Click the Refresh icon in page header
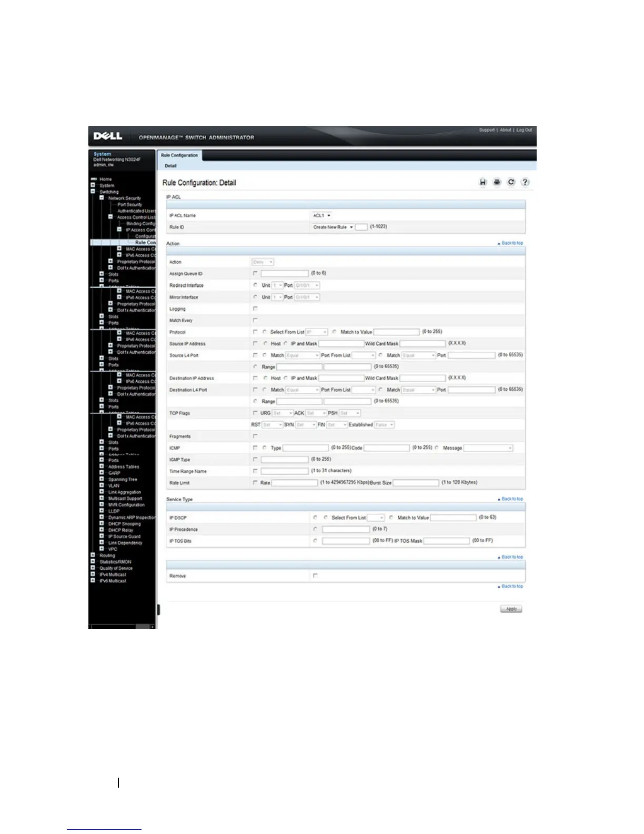The height and width of the screenshot is (834, 644). pos(511,182)
